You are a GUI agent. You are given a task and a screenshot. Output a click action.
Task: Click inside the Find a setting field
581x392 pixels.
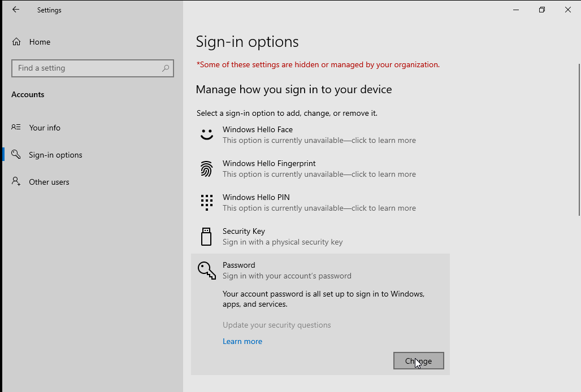coord(85,68)
